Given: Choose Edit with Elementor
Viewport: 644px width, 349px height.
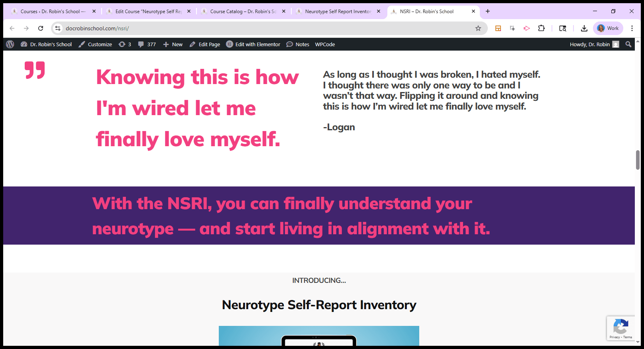Looking at the screenshot, I should coord(253,44).
